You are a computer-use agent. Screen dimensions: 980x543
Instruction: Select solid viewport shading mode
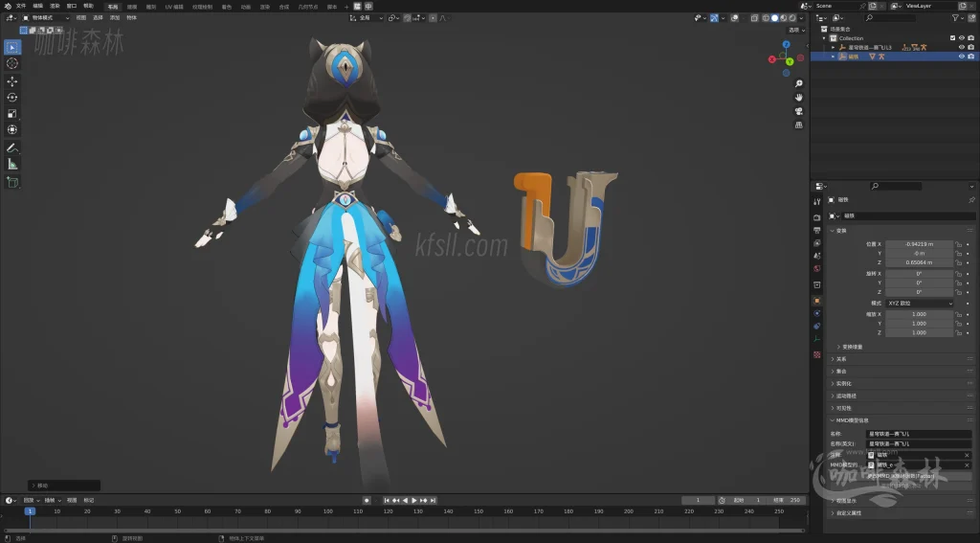(774, 18)
